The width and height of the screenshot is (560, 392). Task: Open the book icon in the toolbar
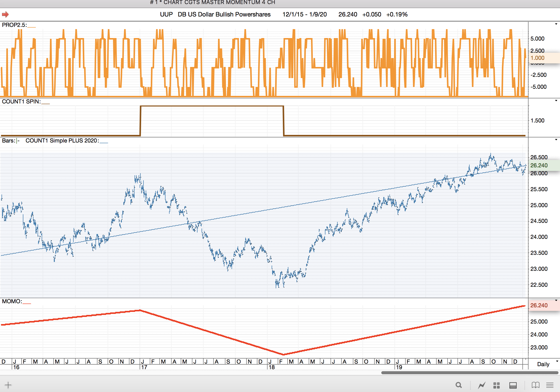pyautogui.click(x=535, y=385)
